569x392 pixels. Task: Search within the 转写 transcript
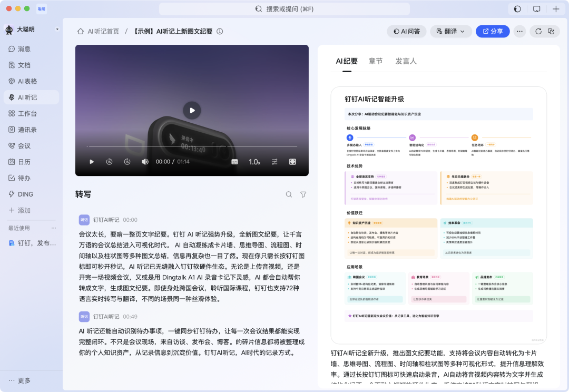[x=289, y=194]
